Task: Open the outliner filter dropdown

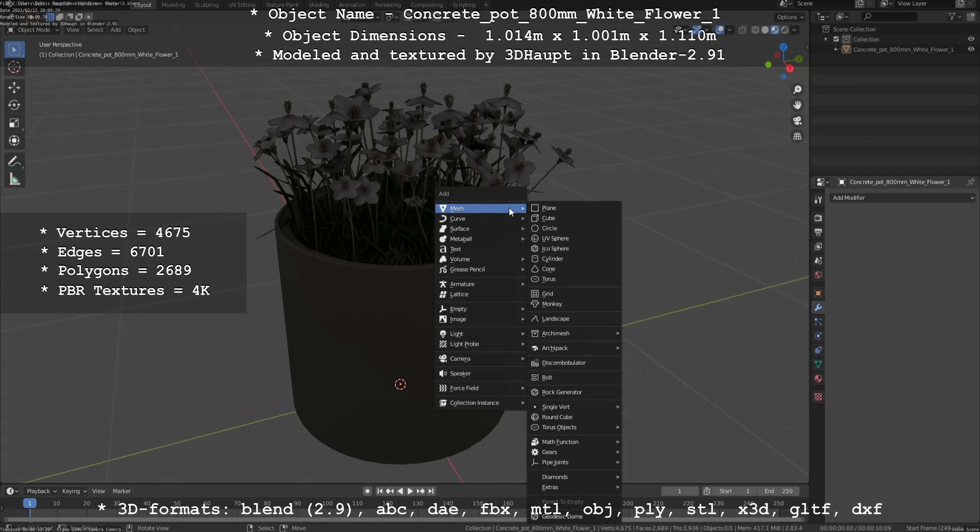Action: pyautogui.click(x=955, y=17)
